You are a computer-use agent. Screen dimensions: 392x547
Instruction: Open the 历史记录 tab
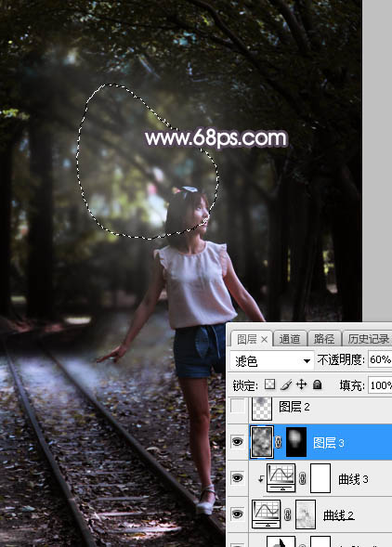tap(368, 339)
